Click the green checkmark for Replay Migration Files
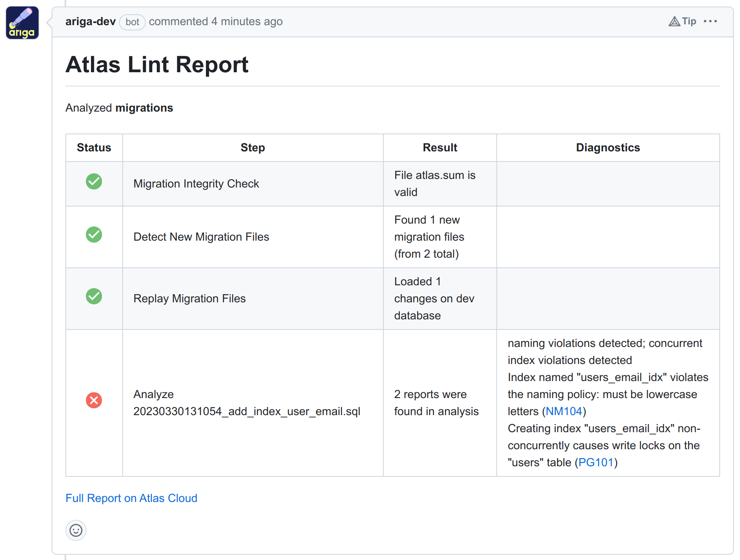The width and height of the screenshot is (740, 560). tap(94, 296)
